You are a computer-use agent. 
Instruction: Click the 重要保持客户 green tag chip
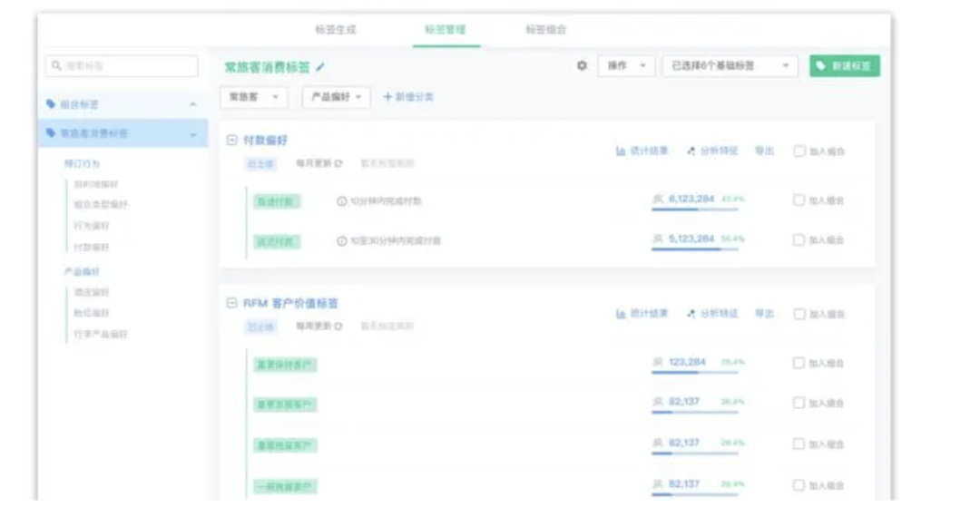point(285,365)
